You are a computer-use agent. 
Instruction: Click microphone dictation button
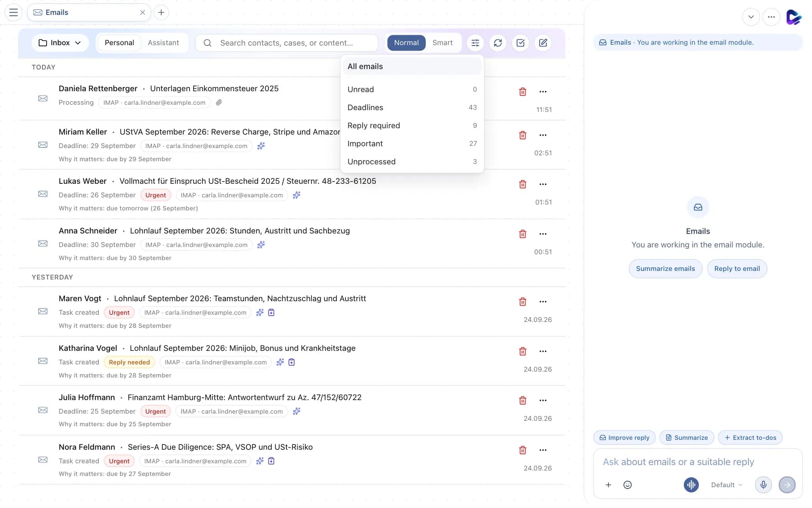click(763, 485)
